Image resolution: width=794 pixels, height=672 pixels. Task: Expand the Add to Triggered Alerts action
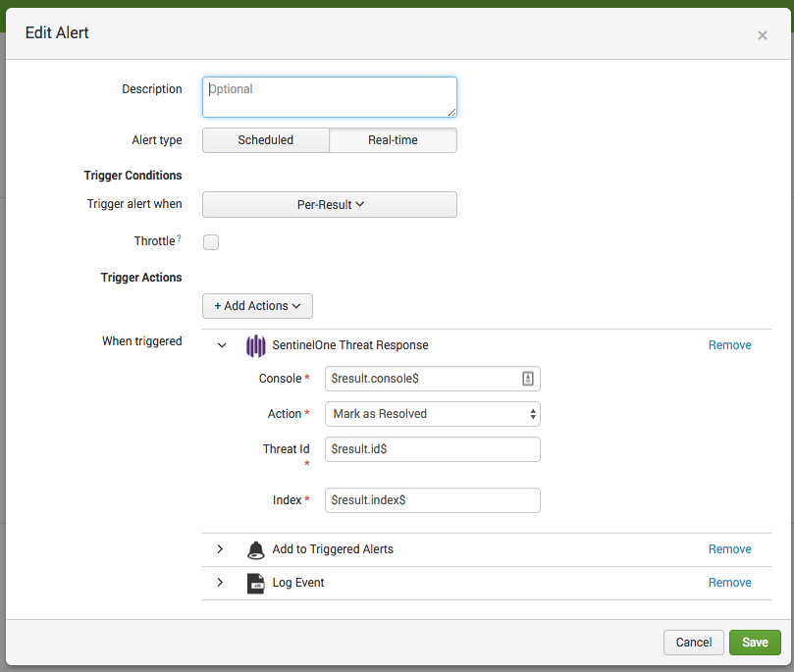pos(220,549)
